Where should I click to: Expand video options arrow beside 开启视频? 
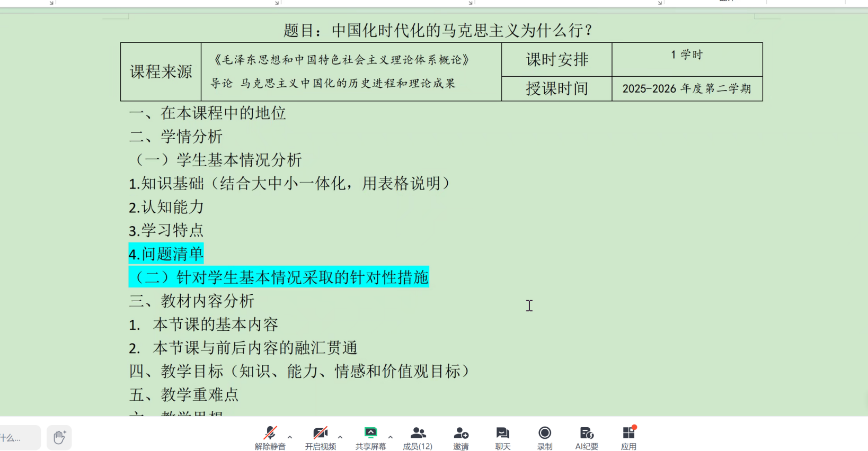coord(340,437)
